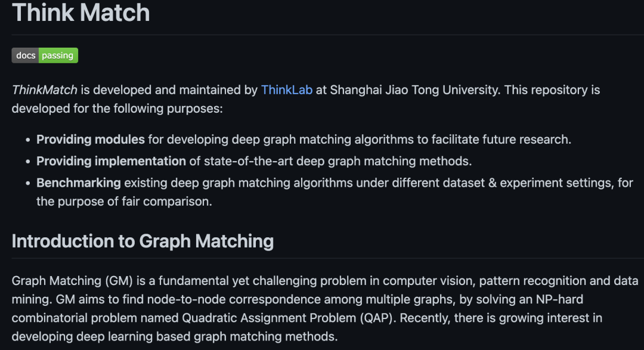Click the "Introduction to Graph Matching" heading

[x=143, y=241]
